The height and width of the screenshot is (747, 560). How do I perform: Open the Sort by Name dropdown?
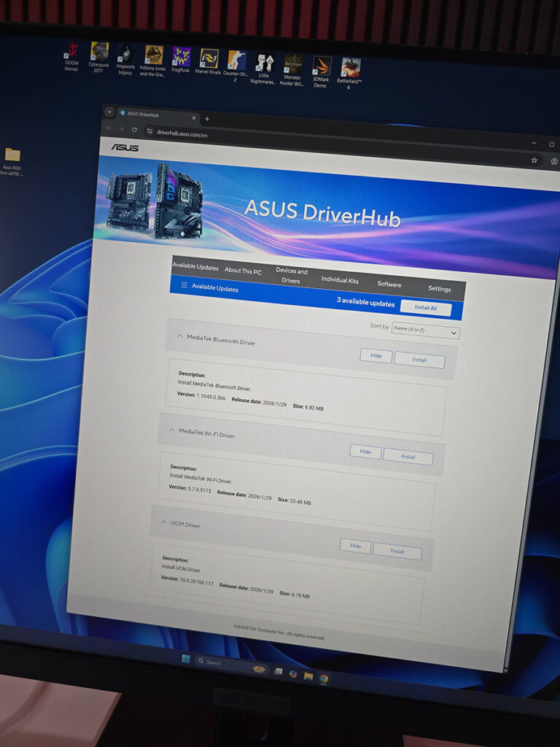coord(425,330)
